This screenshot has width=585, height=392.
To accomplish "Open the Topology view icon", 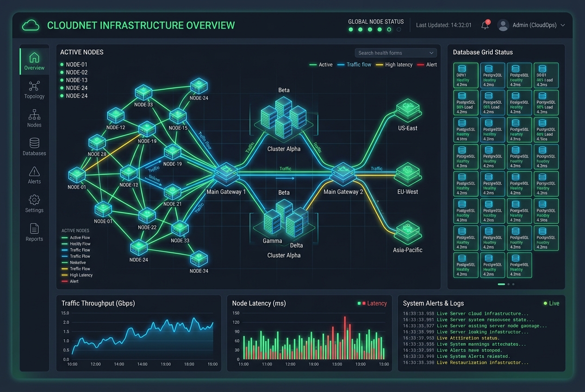I will tap(34, 86).
